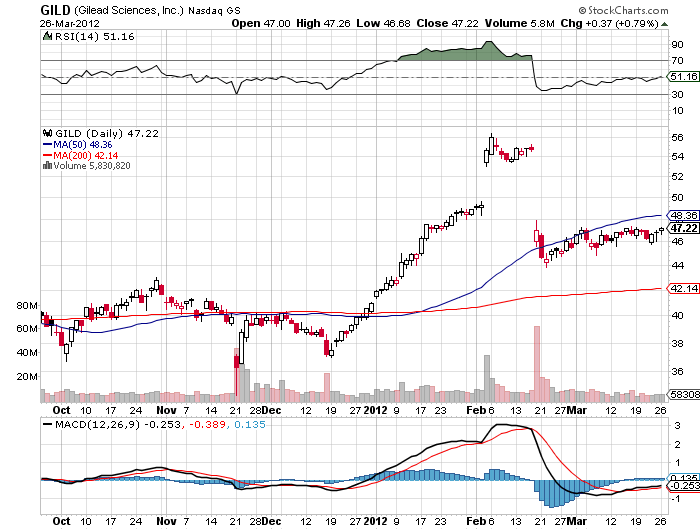The height and width of the screenshot is (530, 700).
Task: Click the Oct label on the price date axis
Action: point(62,410)
